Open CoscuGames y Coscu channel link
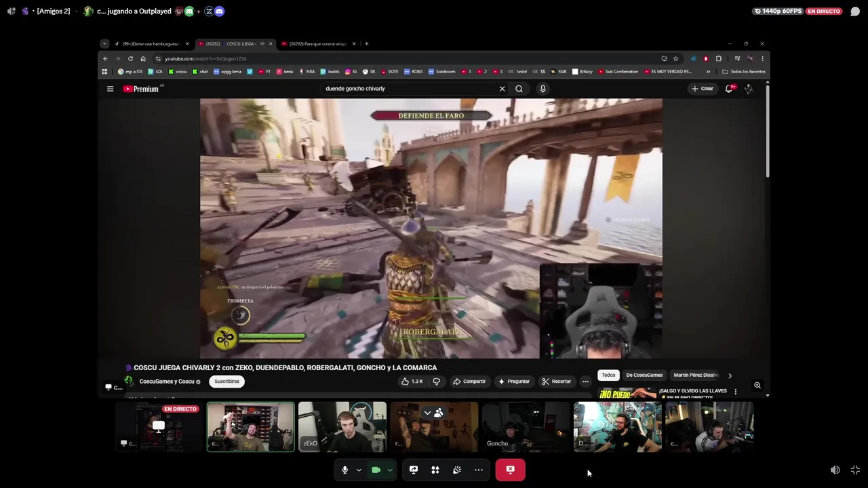Viewport: 868px width, 488px height. click(x=167, y=382)
